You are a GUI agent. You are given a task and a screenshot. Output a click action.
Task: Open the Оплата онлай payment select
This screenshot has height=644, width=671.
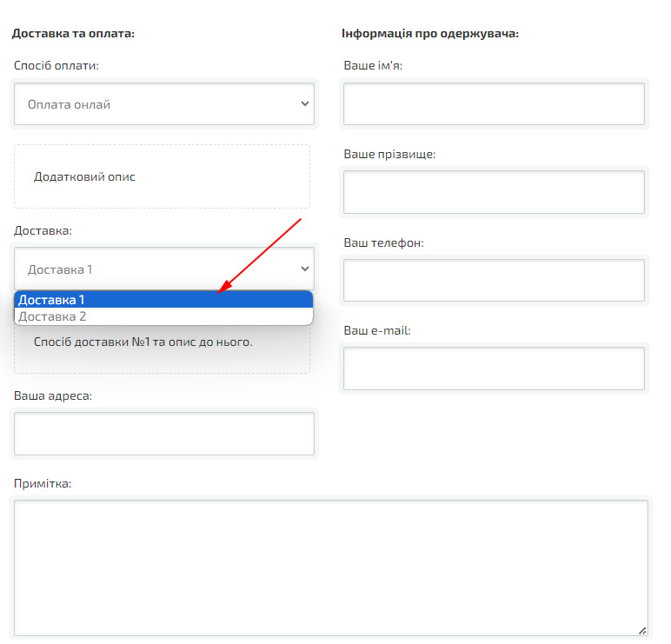click(x=163, y=104)
